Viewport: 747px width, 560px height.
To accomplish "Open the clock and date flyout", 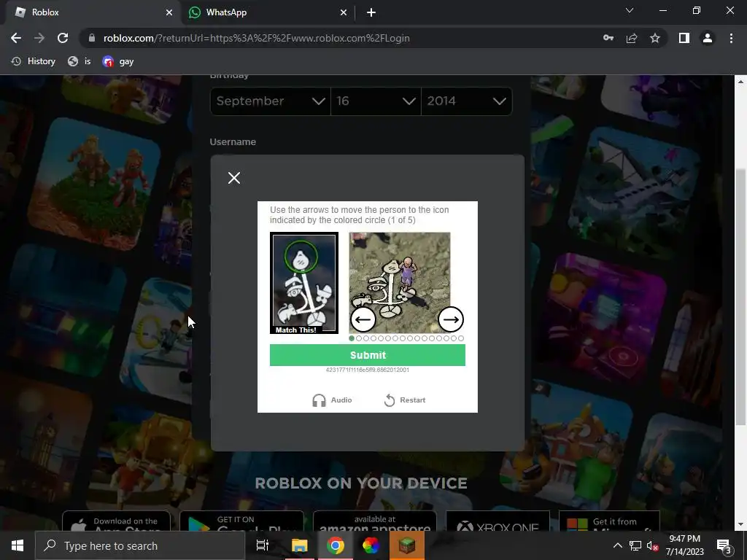I will (x=684, y=545).
